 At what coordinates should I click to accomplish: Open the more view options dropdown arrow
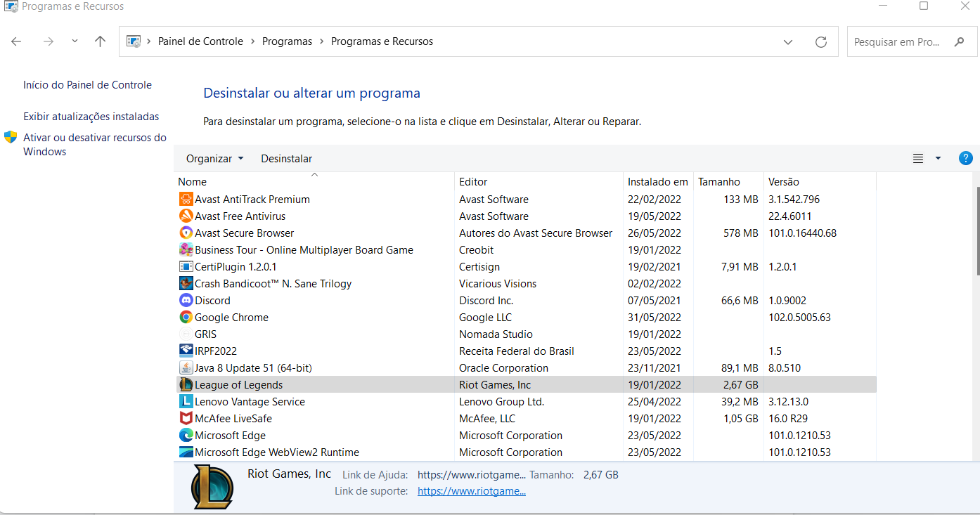coord(938,159)
